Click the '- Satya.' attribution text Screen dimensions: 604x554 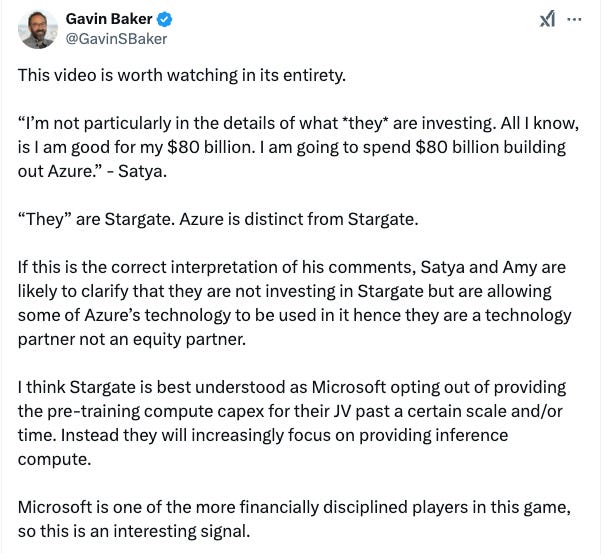coord(137,172)
